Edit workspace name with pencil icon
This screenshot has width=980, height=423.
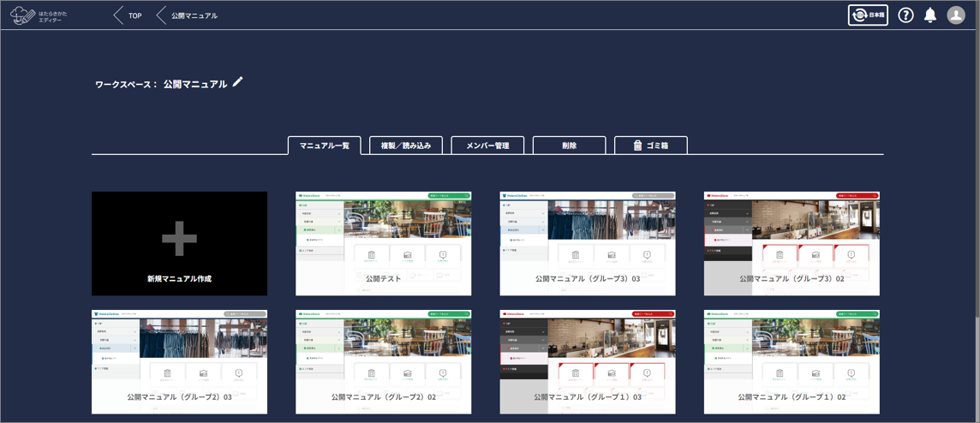[238, 82]
